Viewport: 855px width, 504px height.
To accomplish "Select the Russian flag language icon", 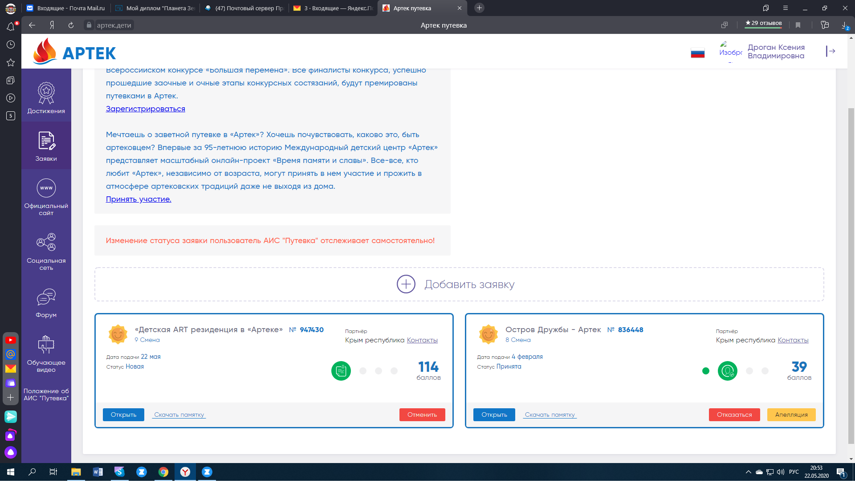I will 697,53.
